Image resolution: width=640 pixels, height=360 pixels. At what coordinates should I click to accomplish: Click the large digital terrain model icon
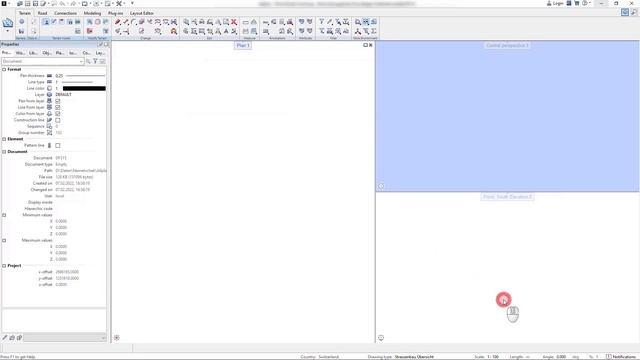pos(8,24)
